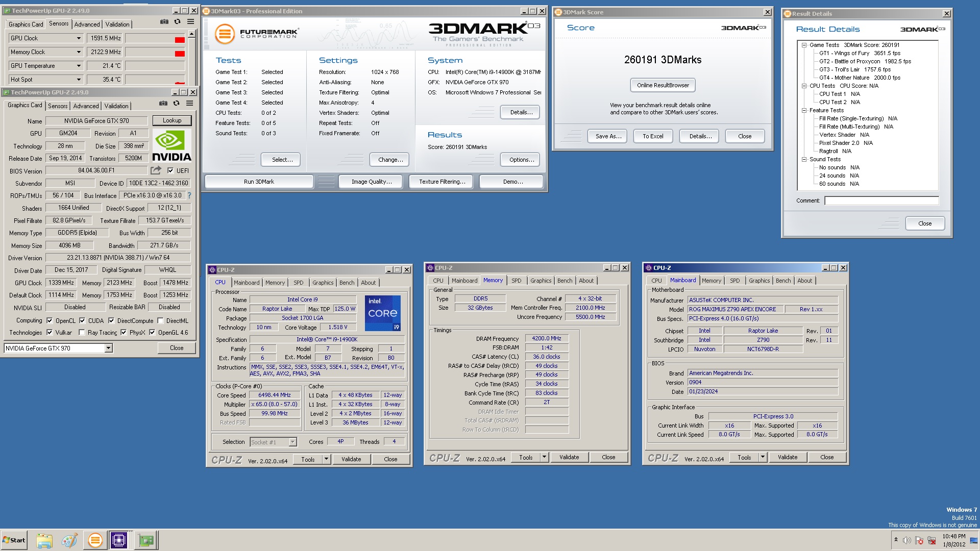Open Graphics tab in CPU-Z CPU window
The width and height of the screenshot is (980, 551).
tap(323, 283)
